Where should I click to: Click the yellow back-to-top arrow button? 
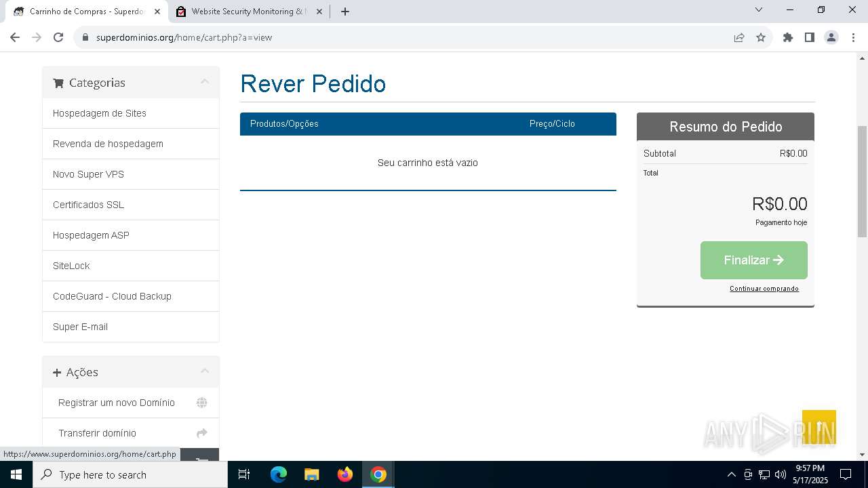click(x=819, y=427)
